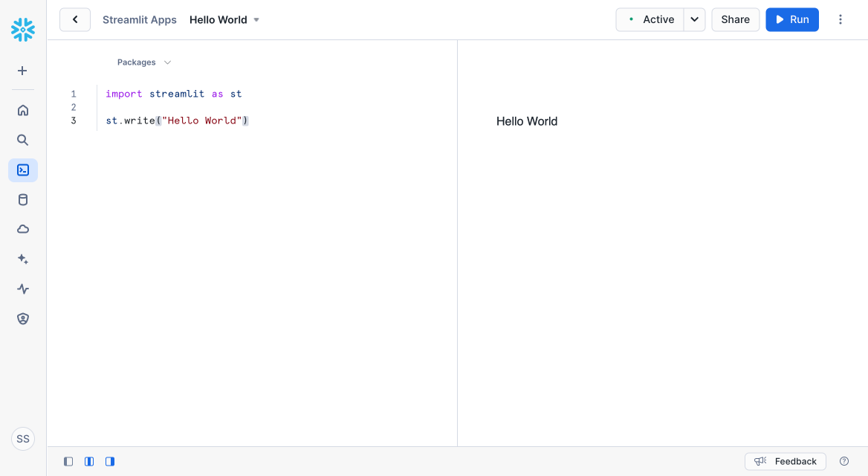Select the Databases icon in sidebar
The width and height of the screenshot is (868, 476).
(x=22, y=199)
